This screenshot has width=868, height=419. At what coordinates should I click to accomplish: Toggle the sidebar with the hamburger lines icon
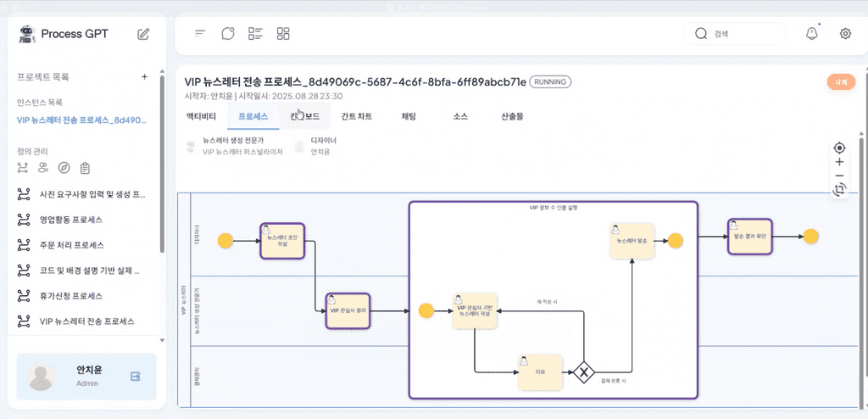(200, 33)
